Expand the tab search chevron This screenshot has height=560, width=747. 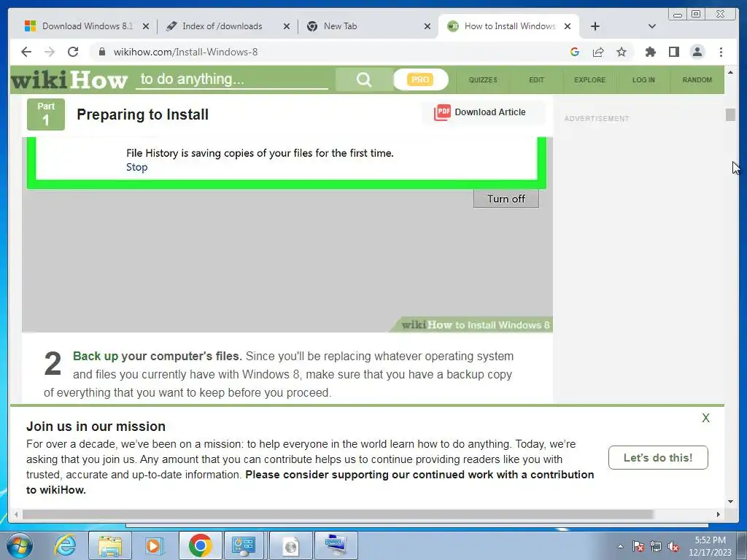tap(652, 26)
